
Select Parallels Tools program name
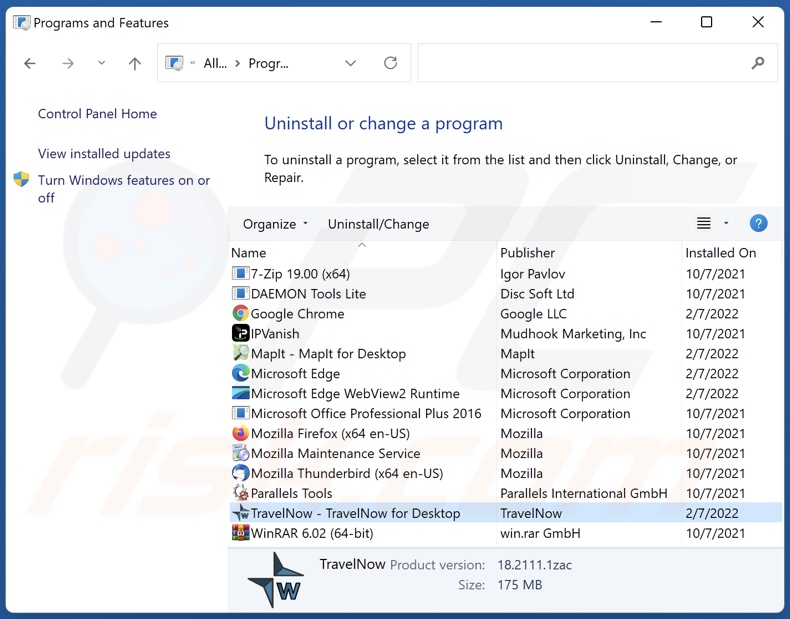[291, 493]
